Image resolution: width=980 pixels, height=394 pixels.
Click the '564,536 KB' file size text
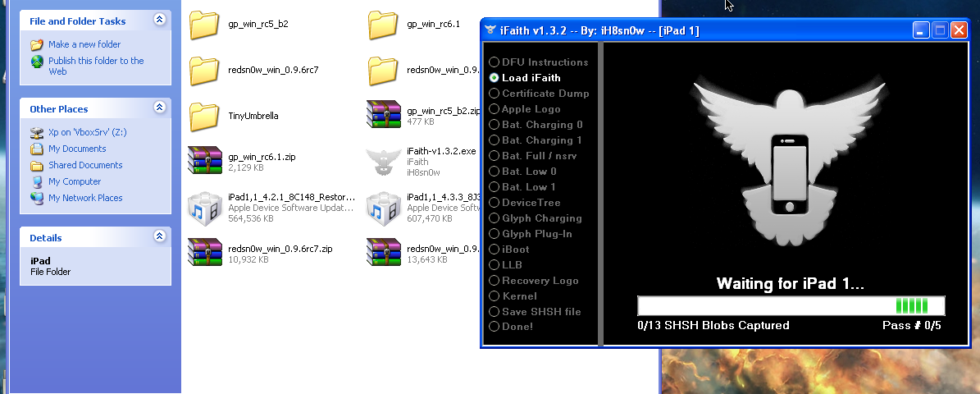pyautogui.click(x=251, y=219)
